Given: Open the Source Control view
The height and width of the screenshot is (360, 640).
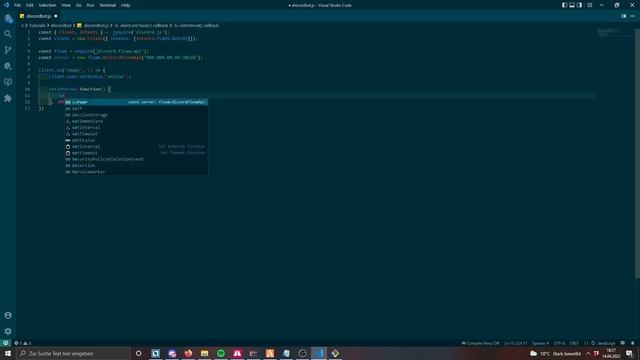Looking at the screenshot, I should pyautogui.click(x=8, y=50).
